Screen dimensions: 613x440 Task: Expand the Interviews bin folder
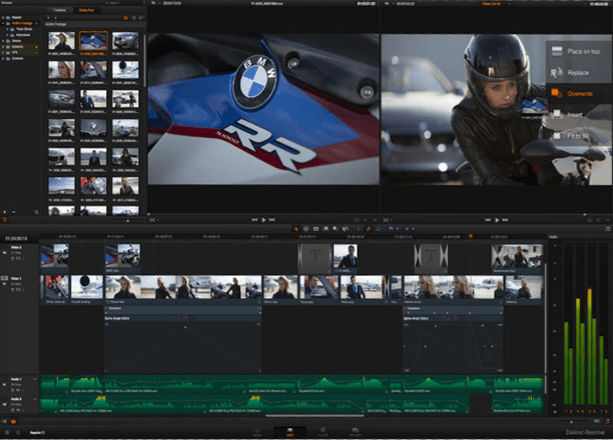coord(7,35)
